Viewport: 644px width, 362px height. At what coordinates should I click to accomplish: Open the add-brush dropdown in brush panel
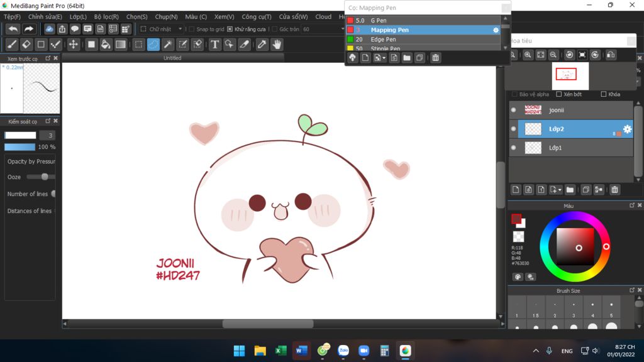[384, 58]
